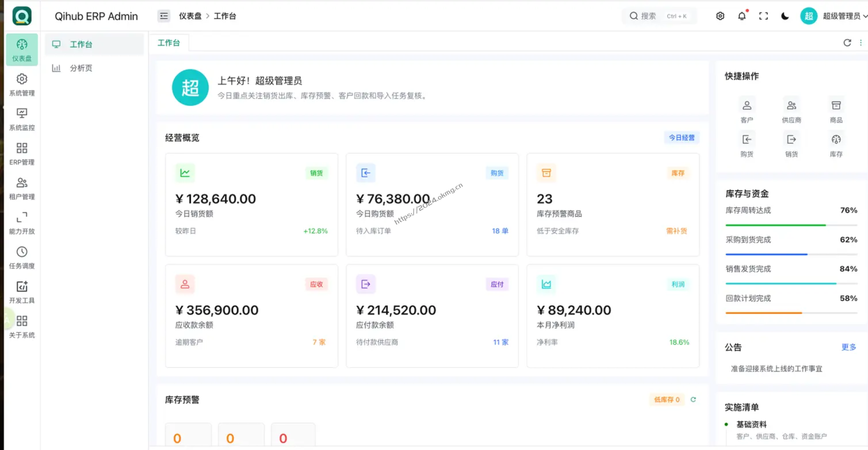The width and height of the screenshot is (868, 450).
Task: Click the 应付 tag label
Action: click(x=497, y=284)
